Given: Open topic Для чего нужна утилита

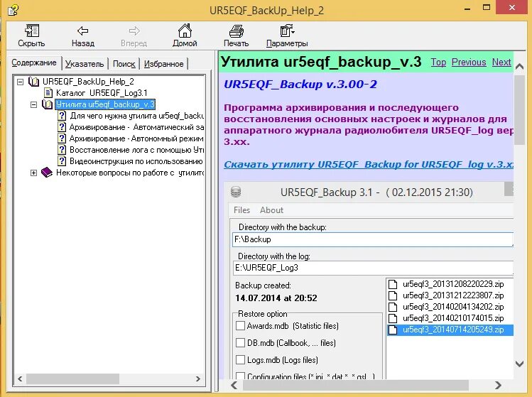Looking at the screenshot, I should 136,116.
